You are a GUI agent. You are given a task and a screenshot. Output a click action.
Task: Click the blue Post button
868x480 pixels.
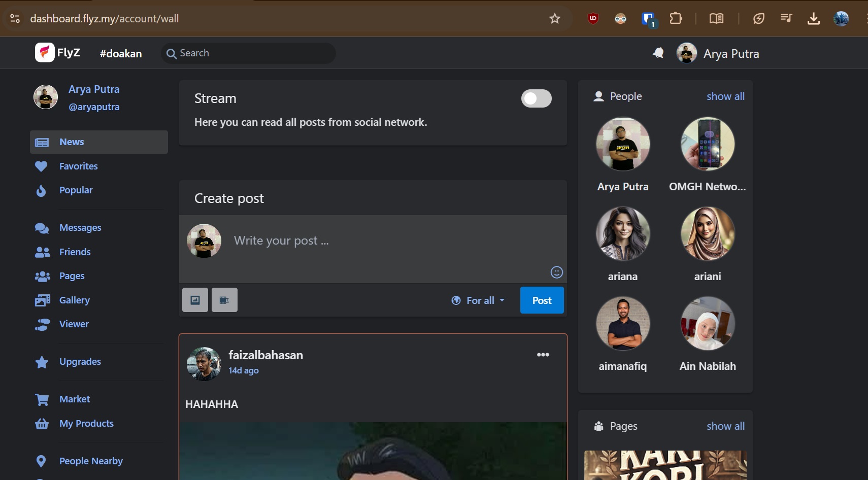(x=542, y=300)
